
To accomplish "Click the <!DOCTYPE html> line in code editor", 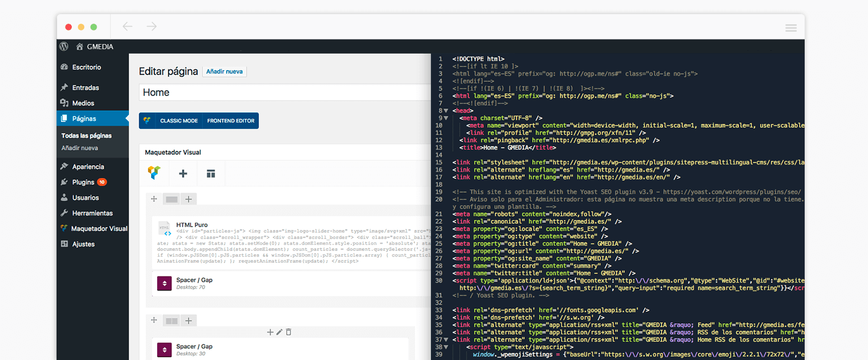I will point(478,59).
